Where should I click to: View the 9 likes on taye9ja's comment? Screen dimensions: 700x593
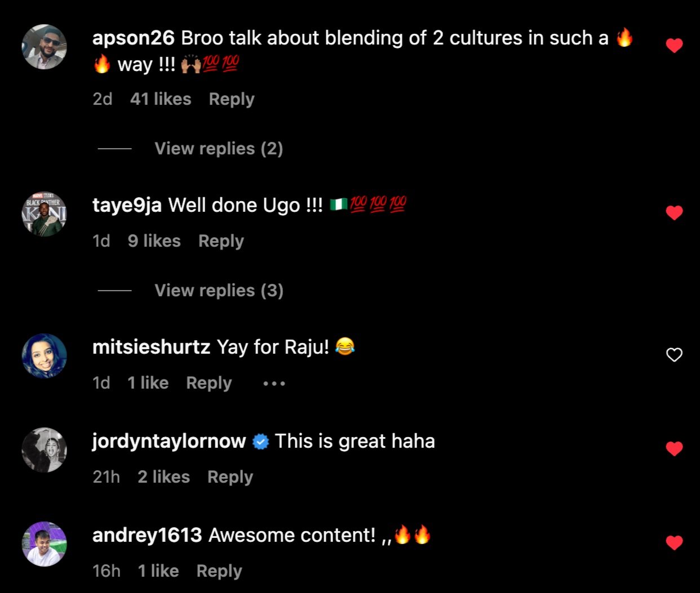[154, 241]
